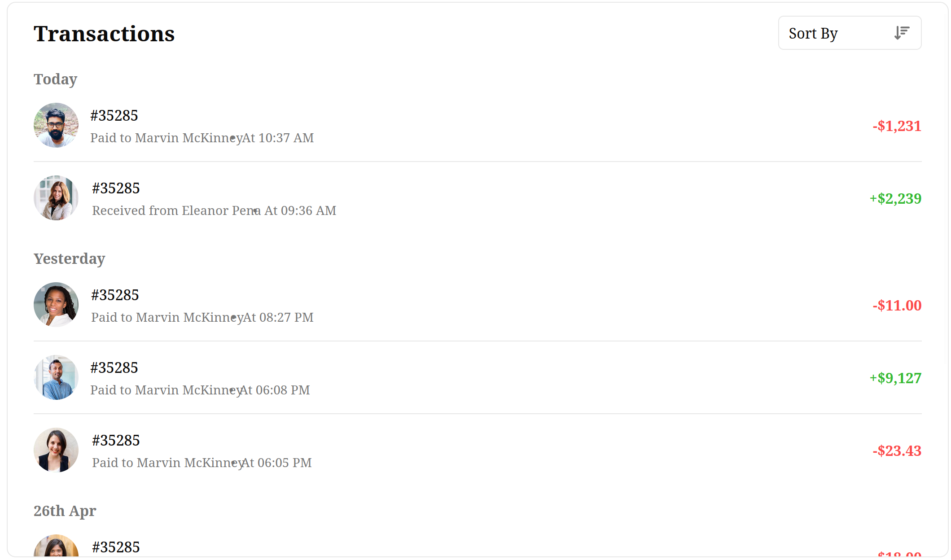Click the avatar on the 06:05 PM transaction

pos(56,450)
